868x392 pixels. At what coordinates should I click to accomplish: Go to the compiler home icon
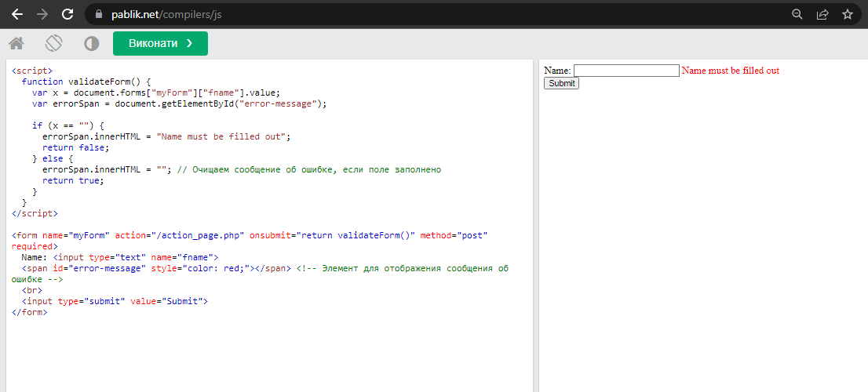point(16,44)
